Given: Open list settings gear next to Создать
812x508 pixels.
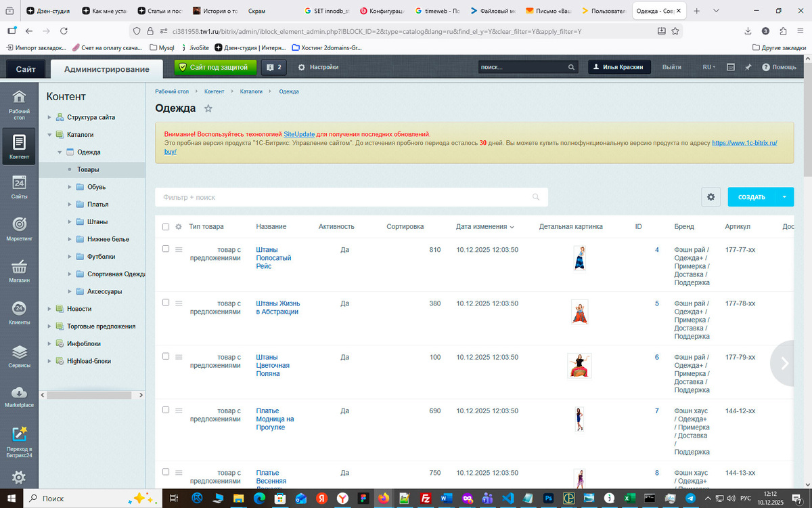Looking at the screenshot, I should [x=710, y=197].
